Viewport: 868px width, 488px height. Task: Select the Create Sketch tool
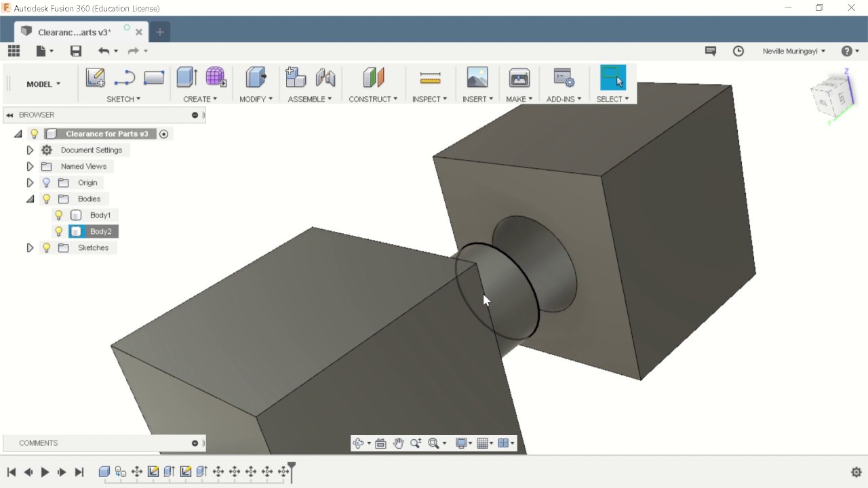(x=95, y=77)
